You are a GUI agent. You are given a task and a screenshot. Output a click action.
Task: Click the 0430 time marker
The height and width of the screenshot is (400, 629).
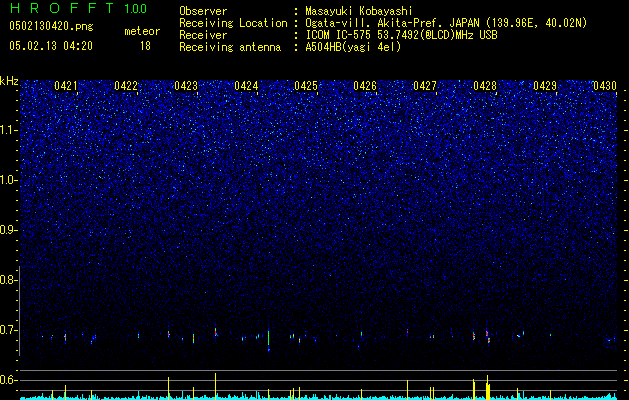click(x=605, y=86)
